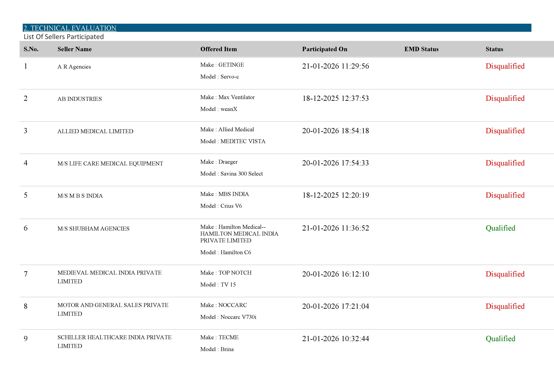Click the 'S.No.' column header
The height and width of the screenshot is (392, 554).
(31, 49)
